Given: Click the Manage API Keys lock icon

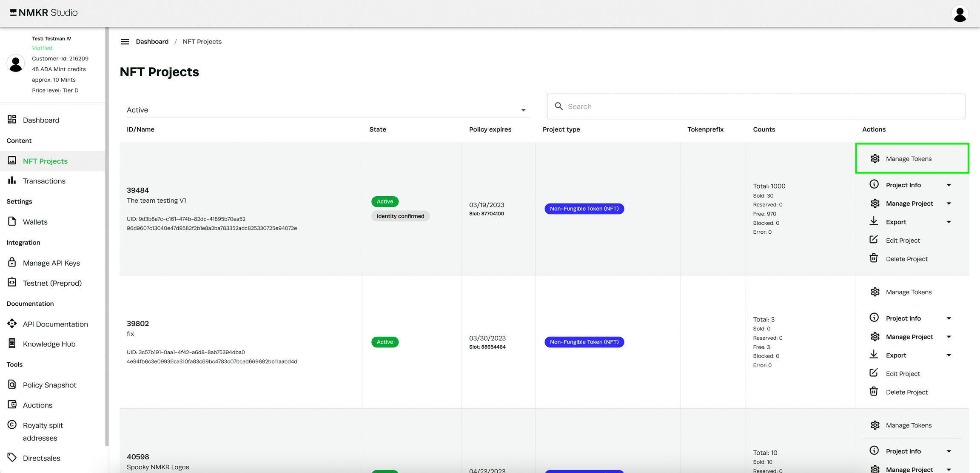Looking at the screenshot, I should click(x=12, y=262).
